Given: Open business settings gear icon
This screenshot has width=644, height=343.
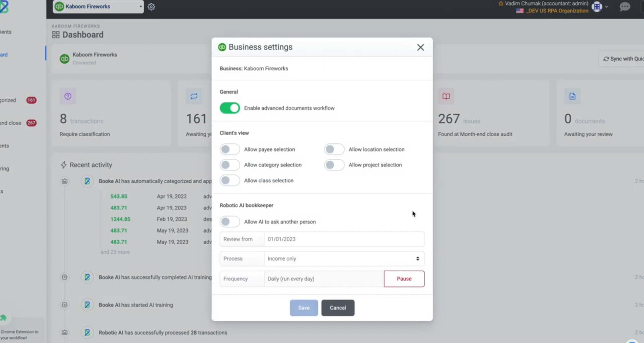Looking at the screenshot, I should [151, 7].
